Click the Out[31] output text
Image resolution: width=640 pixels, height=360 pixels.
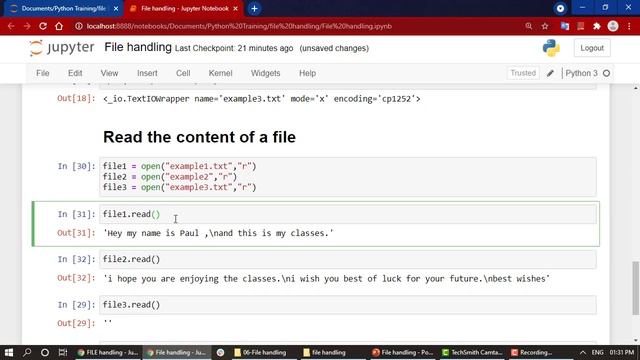[218, 233]
